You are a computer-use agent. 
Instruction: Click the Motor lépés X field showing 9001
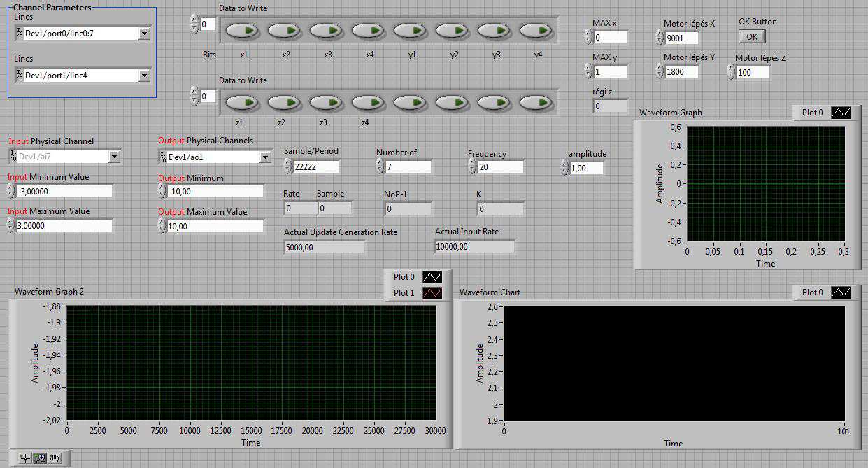tap(682, 38)
